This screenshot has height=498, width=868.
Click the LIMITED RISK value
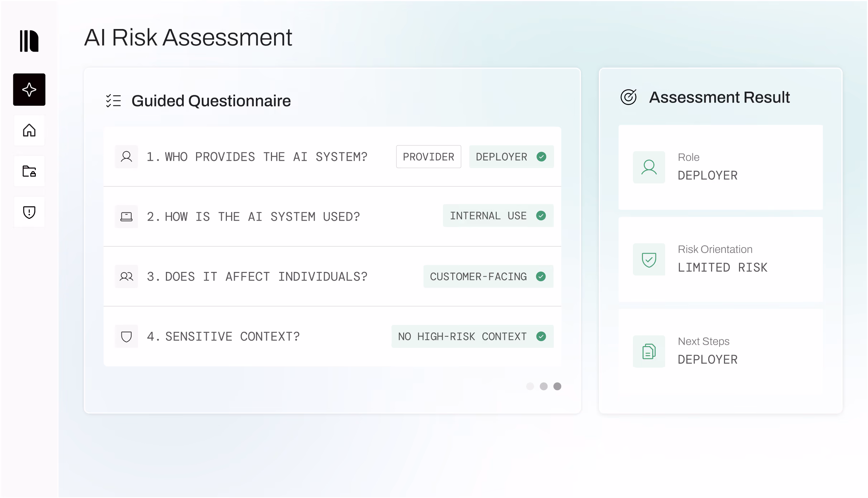point(722,268)
